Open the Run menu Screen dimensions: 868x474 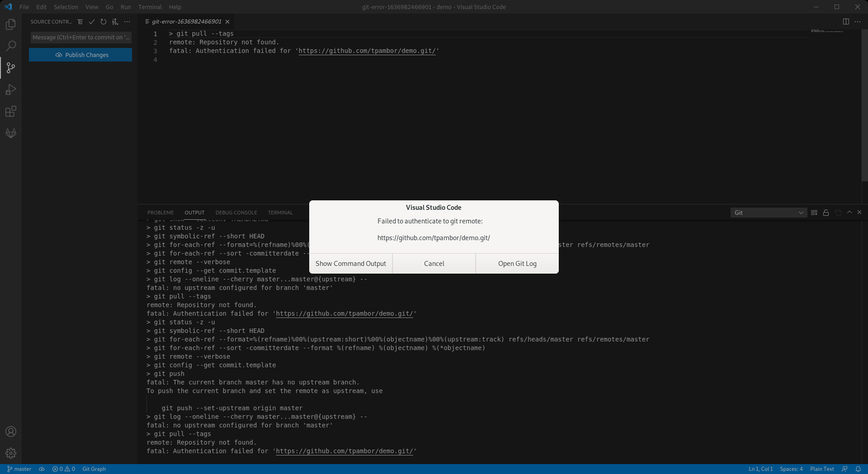126,7
